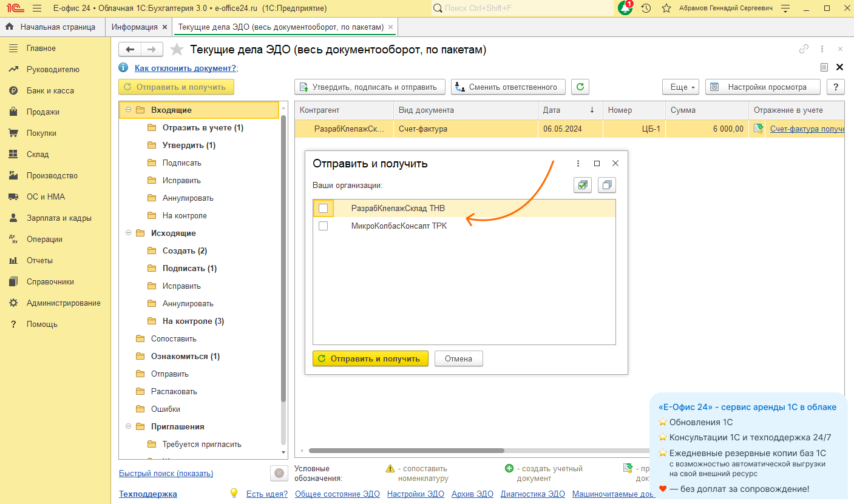
Task: Select Утвердить (1) folder in tree
Action: pos(189,145)
